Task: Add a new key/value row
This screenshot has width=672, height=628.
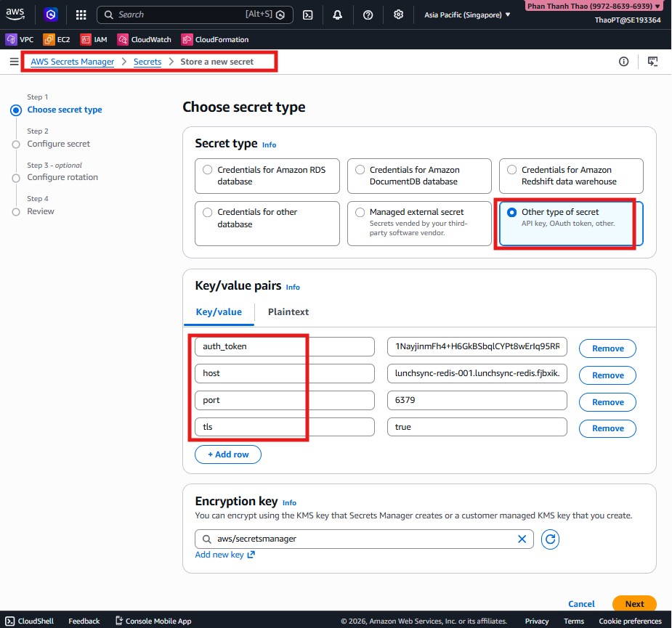Action: (227, 454)
